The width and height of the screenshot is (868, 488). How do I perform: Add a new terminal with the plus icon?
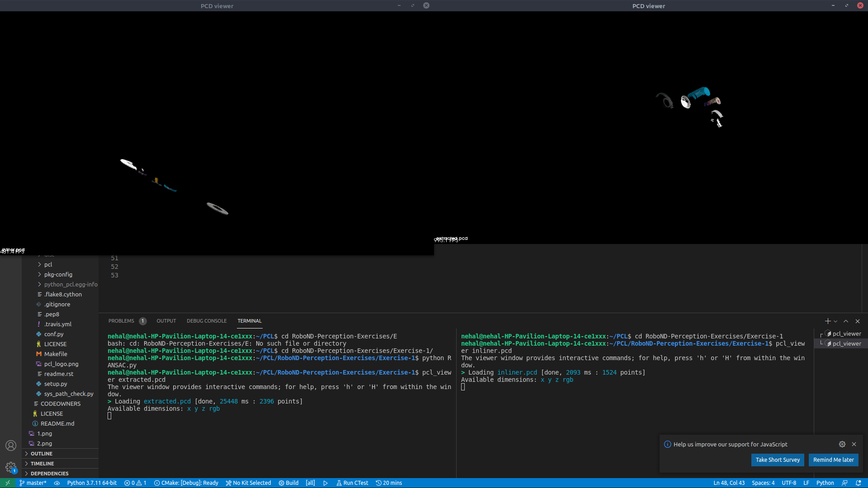tap(827, 321)
